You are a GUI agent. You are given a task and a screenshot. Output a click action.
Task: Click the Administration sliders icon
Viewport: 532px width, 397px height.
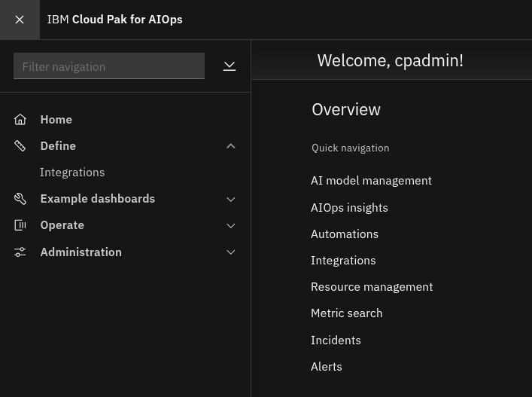pyautogui.click(x=20, y=252)
